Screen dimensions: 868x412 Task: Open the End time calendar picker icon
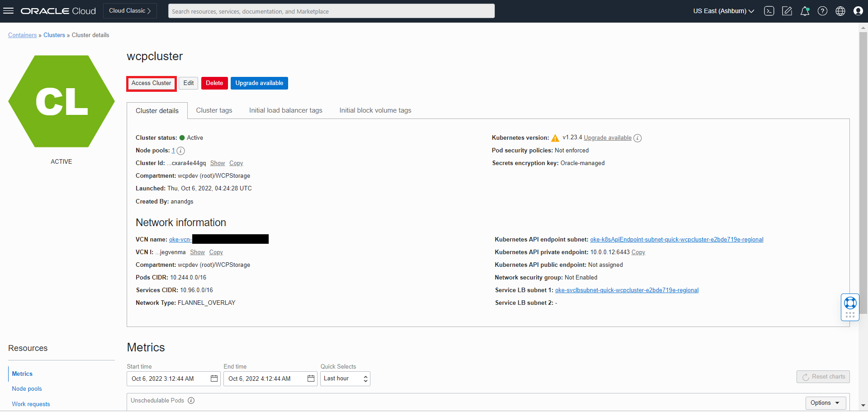pyautogui.click(x=311, y=379)
